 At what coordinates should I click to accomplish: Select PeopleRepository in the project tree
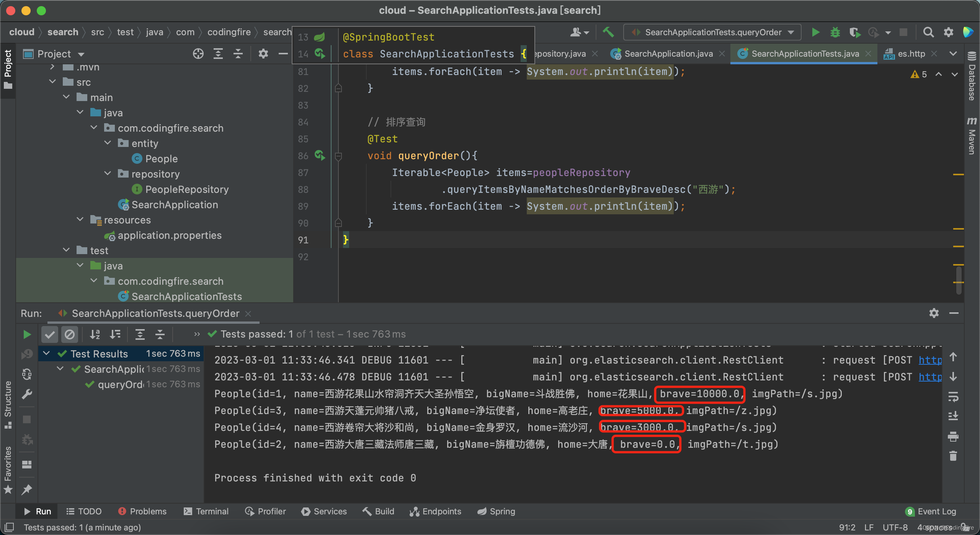point(187,189)
